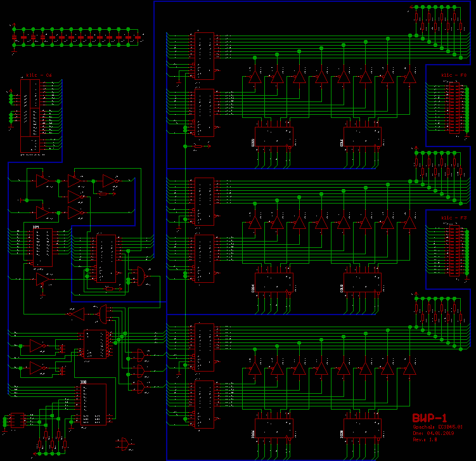Image resolution: width=476 pixels, height=461 pixels.
Task: Select the "klic - F3" connector label
Action: click(454, 218)
